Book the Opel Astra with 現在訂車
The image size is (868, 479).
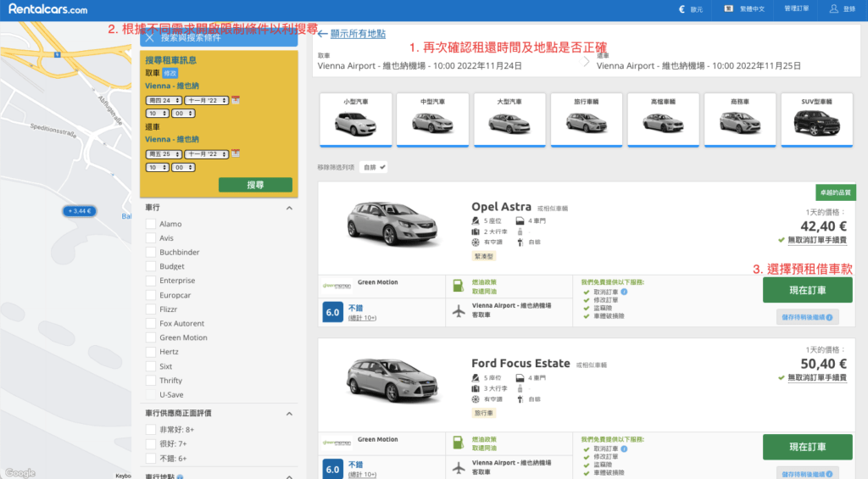[807, 290]
